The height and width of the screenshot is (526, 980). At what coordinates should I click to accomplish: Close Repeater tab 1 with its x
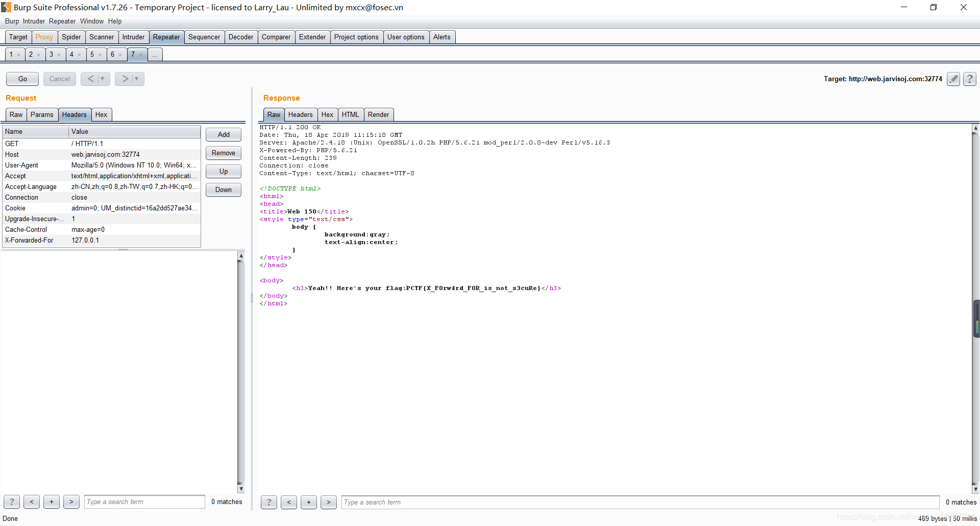click(x=19, y=55)
